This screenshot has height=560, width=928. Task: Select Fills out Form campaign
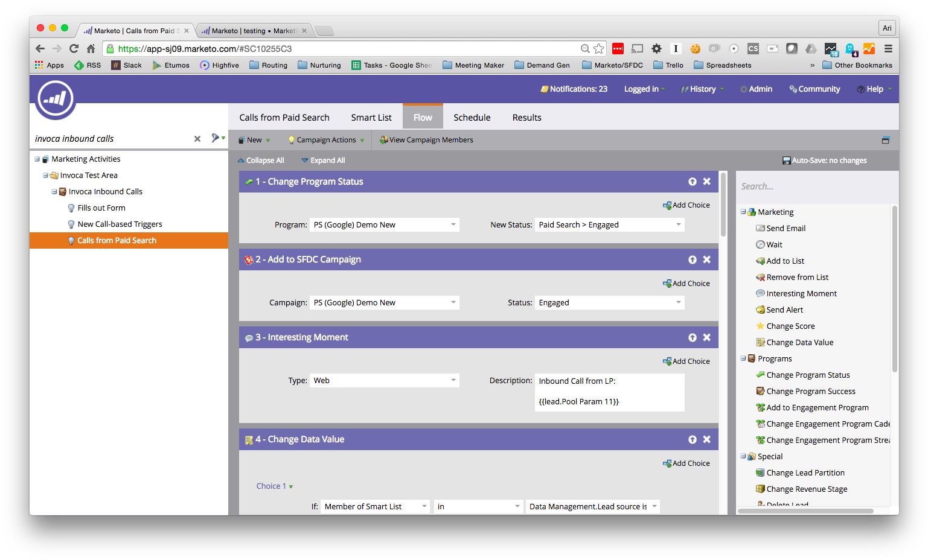(x=101, y=208)
